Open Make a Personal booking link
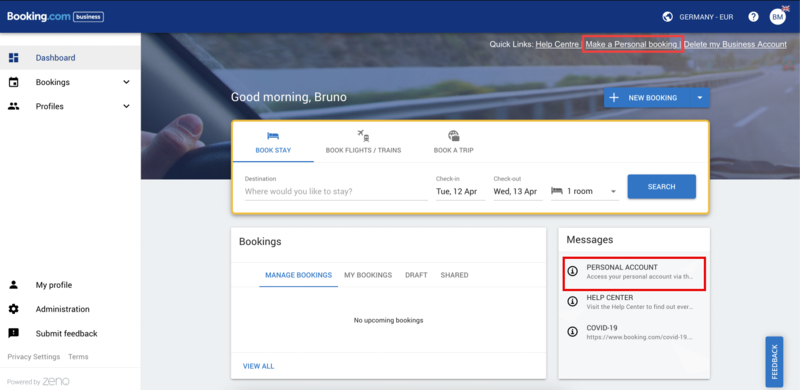800x390 pixels. (632, 44)
